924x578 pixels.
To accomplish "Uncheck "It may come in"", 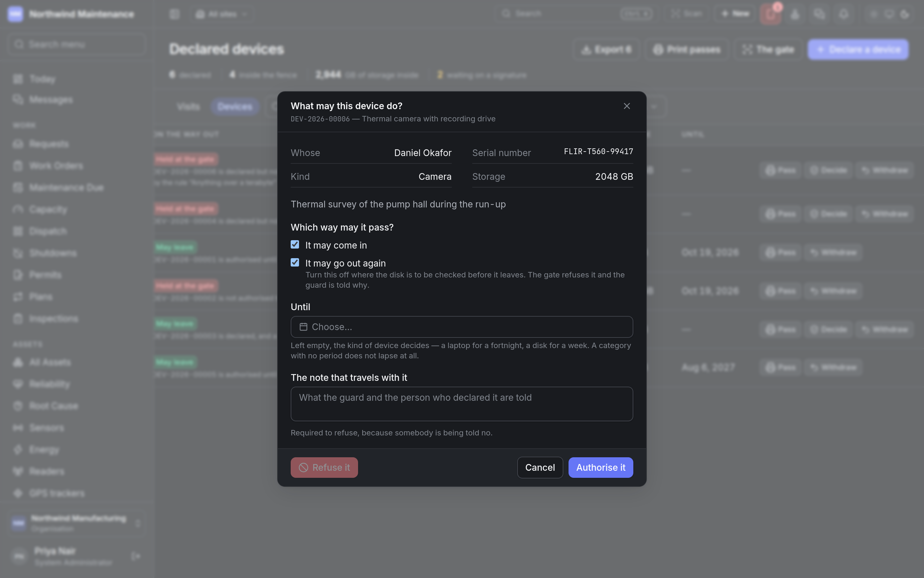I will (295, 245).
